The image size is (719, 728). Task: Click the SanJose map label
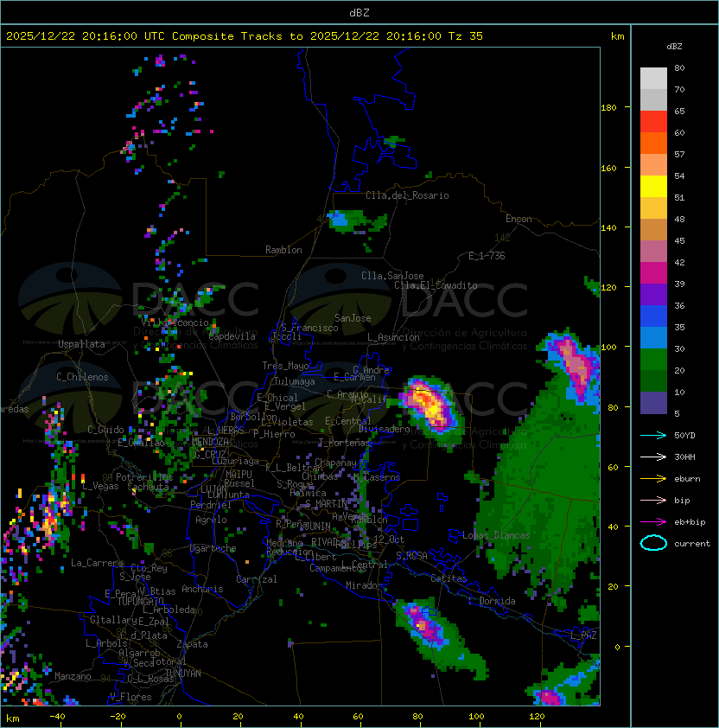tap(353, 318)
